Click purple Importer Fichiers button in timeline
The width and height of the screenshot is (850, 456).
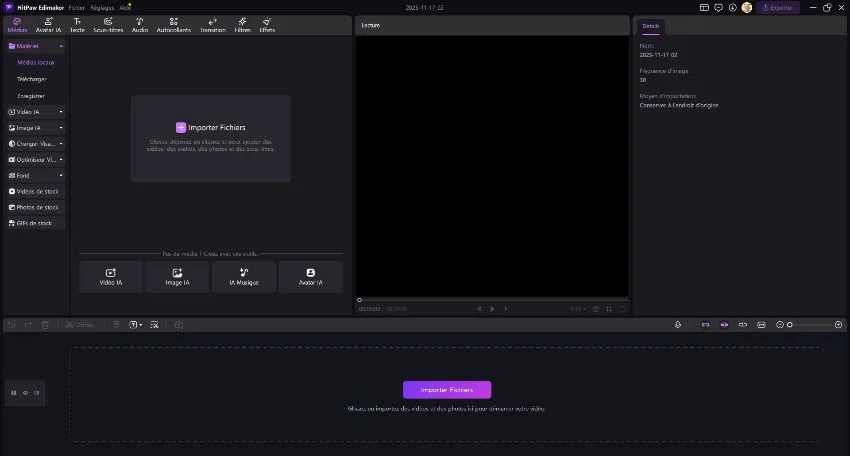[x=447, y=390]
